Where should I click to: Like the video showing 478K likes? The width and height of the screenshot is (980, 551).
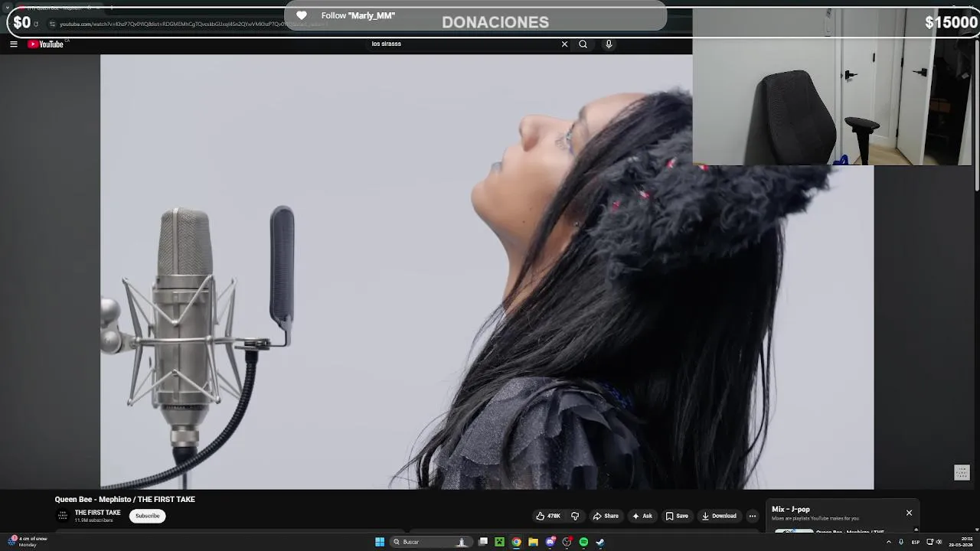point(548,516)
